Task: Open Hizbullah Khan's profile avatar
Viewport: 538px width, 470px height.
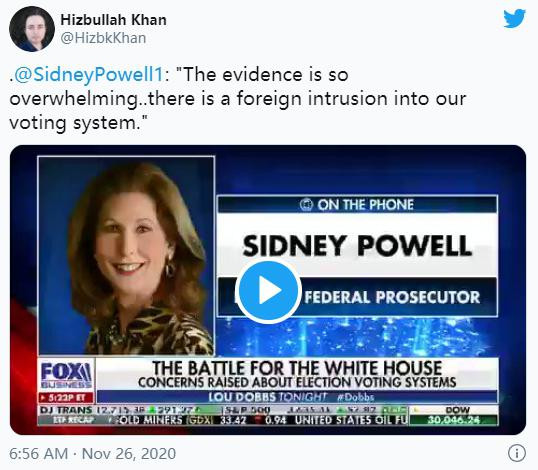Action: click(x=32, y=28)
